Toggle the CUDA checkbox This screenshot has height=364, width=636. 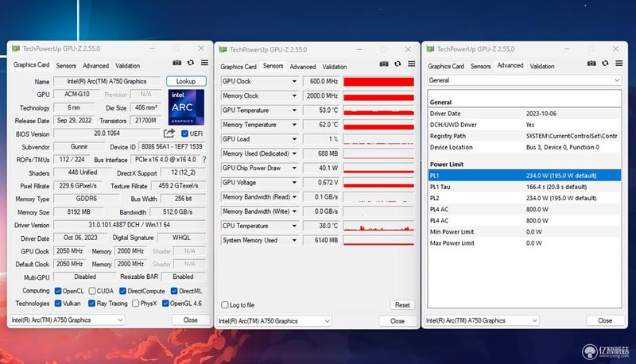click(x=92, y=291)
